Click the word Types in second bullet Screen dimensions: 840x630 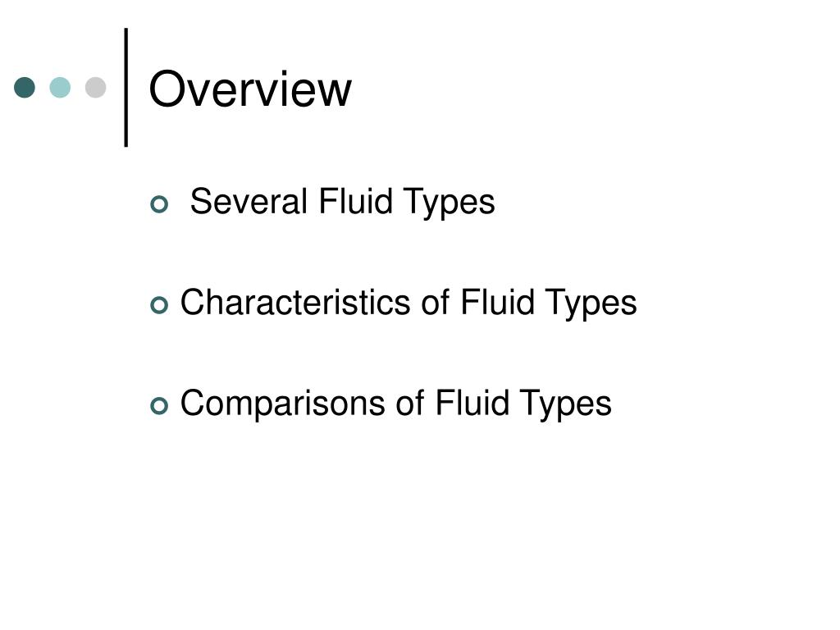tap(591, 304)
